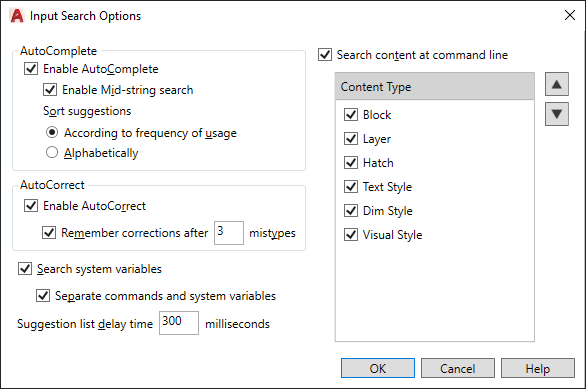
Task: Open Help for this dialog
Action: coord(538,368)
